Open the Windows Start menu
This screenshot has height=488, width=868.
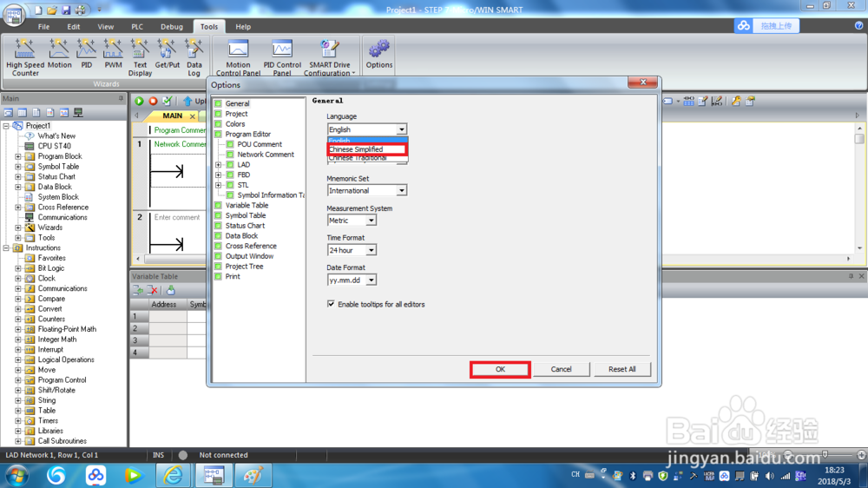pos(17,476)
